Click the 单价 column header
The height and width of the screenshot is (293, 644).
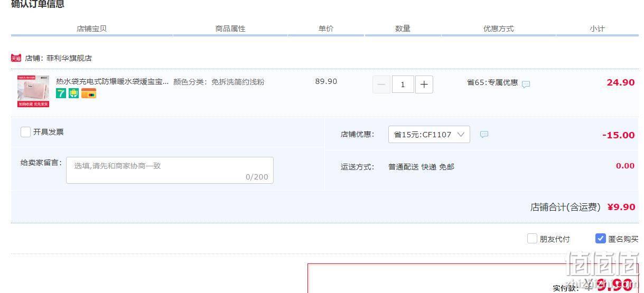point(326,29)
